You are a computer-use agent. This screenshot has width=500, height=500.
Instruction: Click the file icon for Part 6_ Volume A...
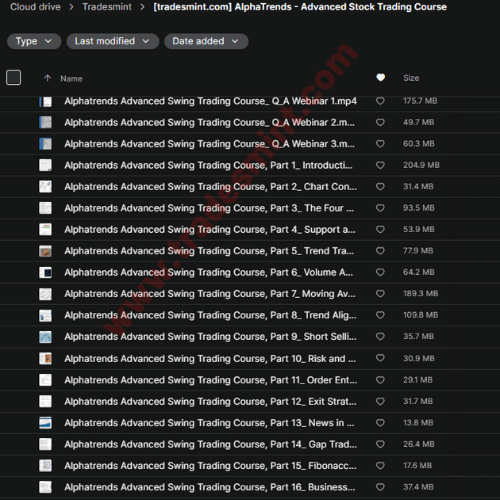point(45,272)
